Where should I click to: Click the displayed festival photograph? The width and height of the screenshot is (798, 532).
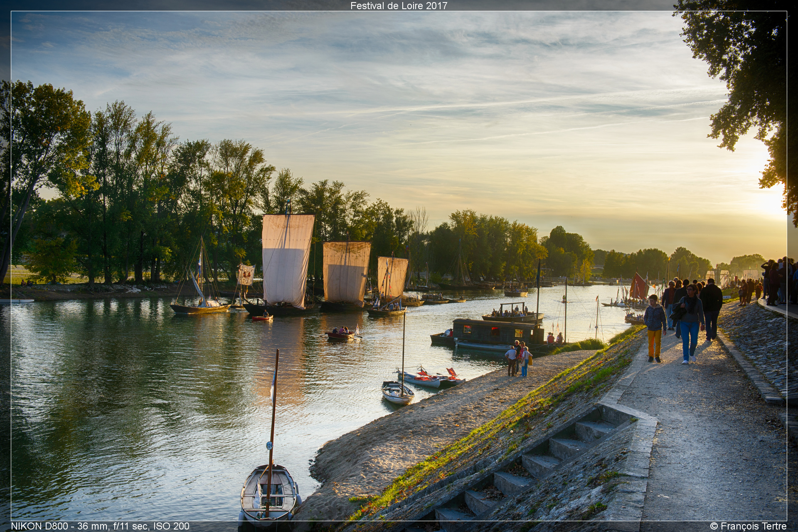tap(399, 266)
